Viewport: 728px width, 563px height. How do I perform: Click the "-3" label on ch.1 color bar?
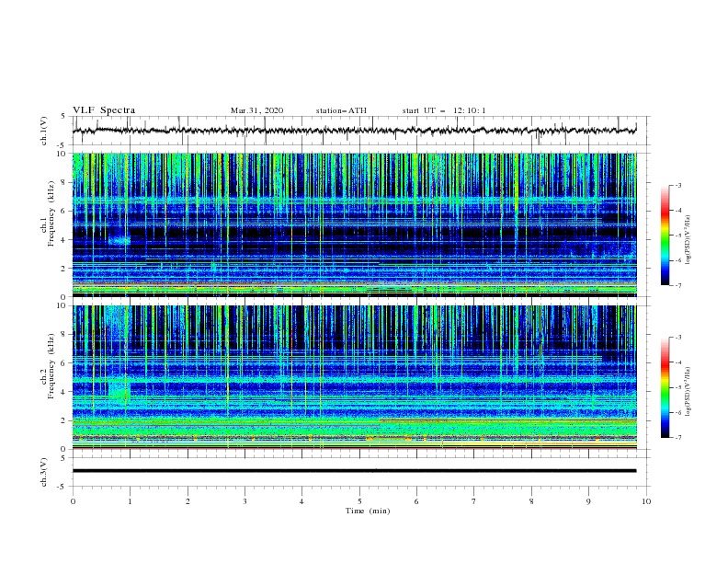[677, 185]
